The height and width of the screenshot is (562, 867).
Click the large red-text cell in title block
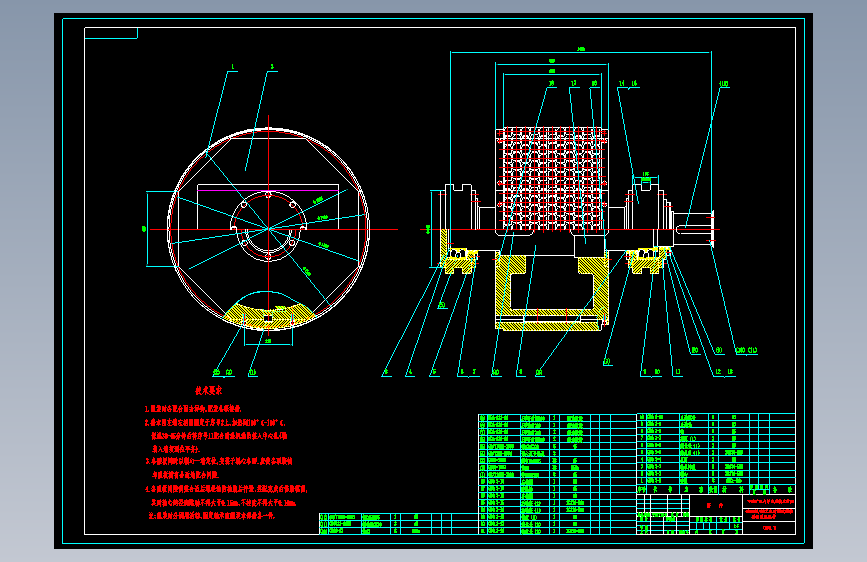tap(715, 505)
